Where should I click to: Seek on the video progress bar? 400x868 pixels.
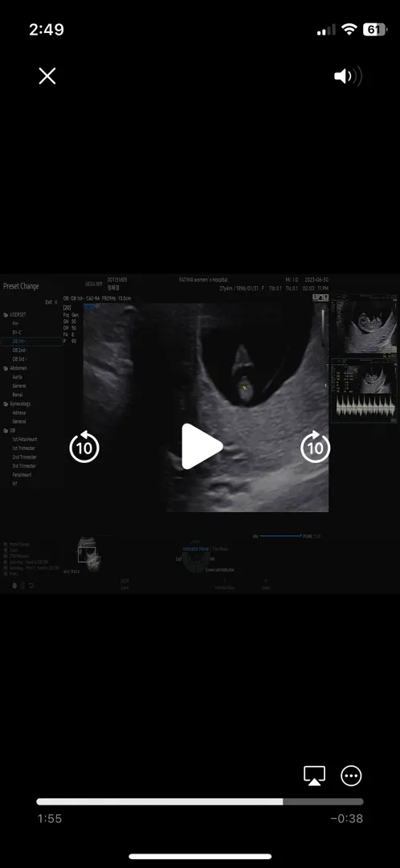[x=200, y=801]
